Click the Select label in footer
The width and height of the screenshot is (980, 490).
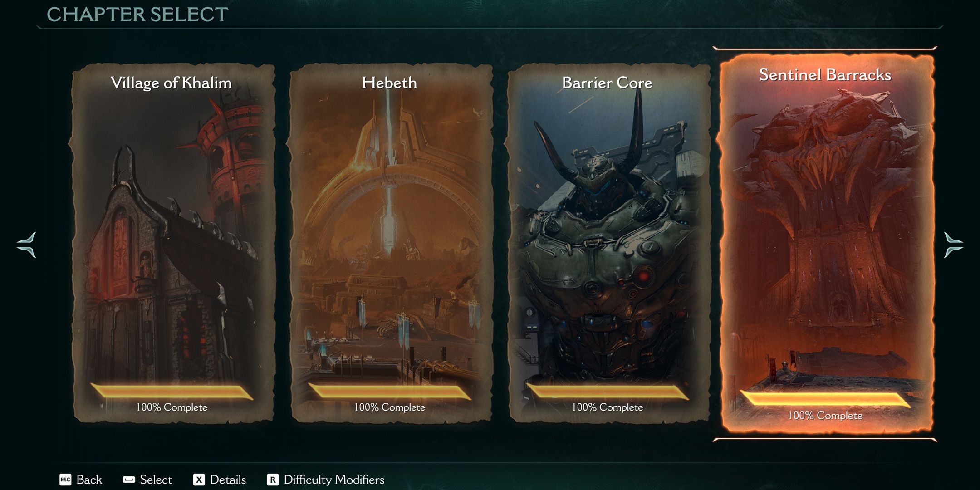tap(156, 480)
